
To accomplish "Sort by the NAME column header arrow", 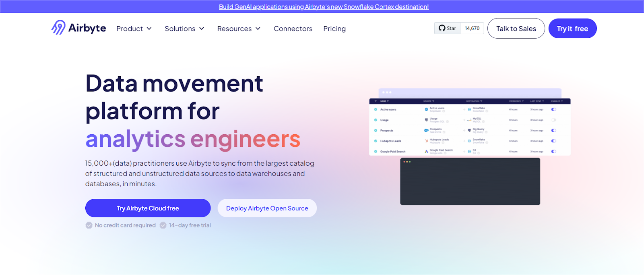I will coord(388,101).
